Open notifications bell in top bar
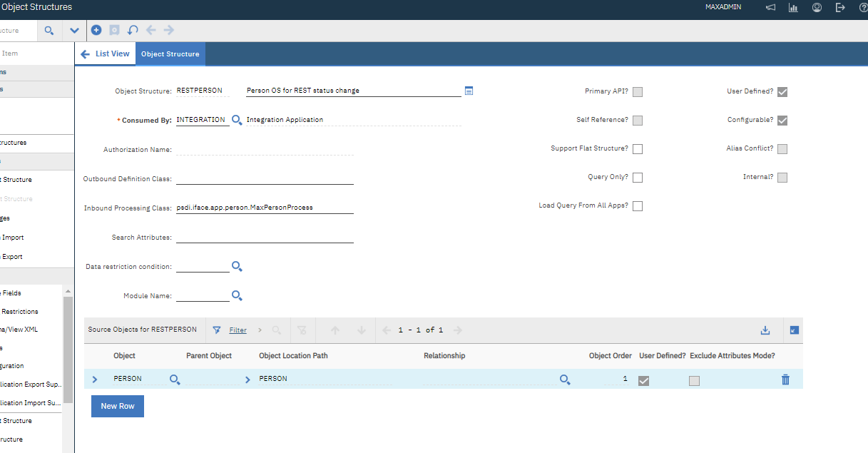Screen dimensions: 868x453 [x=770, y=7]
